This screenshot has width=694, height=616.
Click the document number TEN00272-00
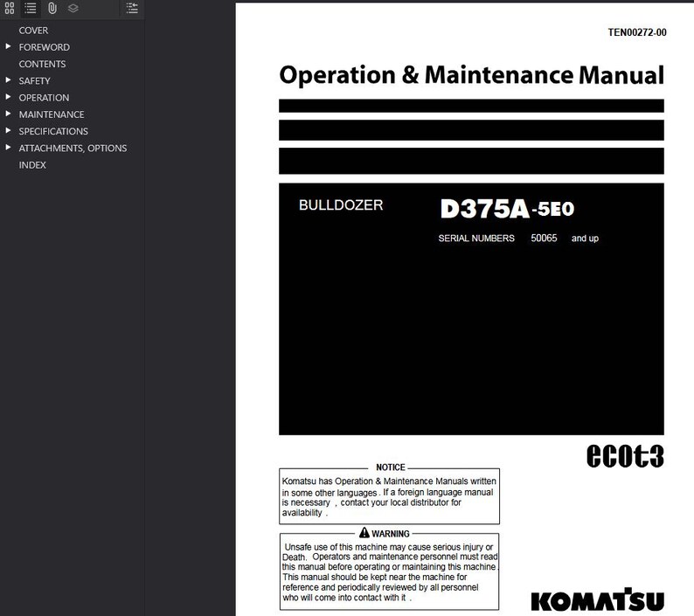pos(637,32)
